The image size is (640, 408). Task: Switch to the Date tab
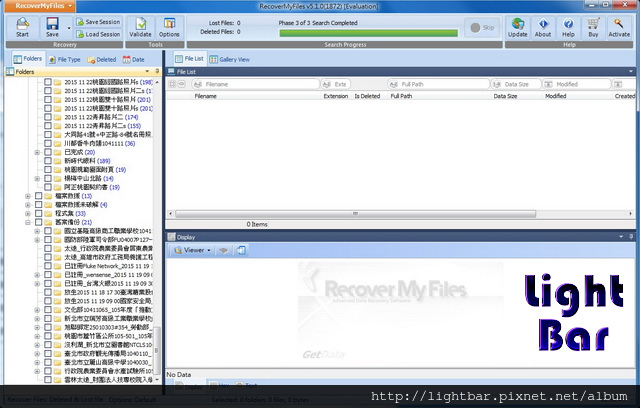pos(133,60)
